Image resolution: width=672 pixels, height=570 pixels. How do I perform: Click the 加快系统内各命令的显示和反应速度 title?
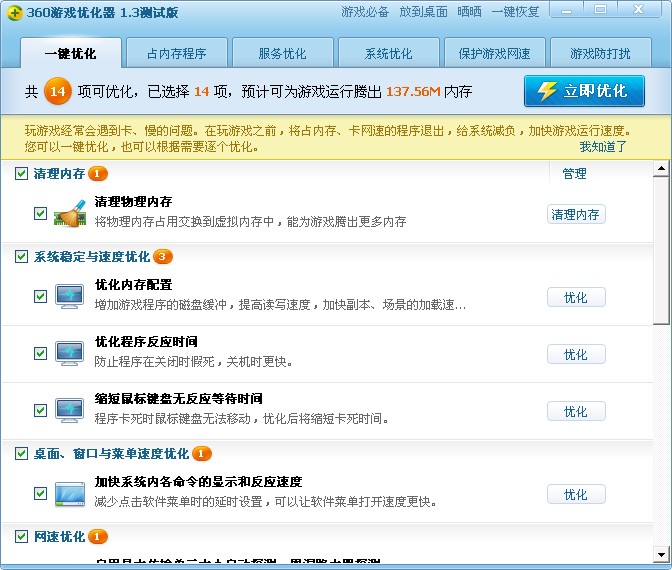(x=198, y=482)
